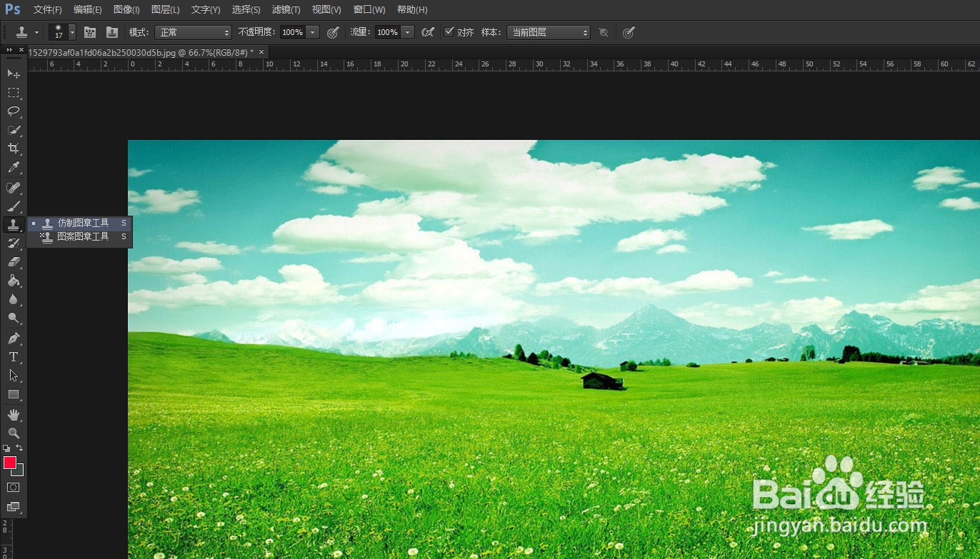Image resolution: width=980 pixels, height=559 pixels.
Task: Choose 仿制图章工具 from flyout
Action: tap(79, 223)
